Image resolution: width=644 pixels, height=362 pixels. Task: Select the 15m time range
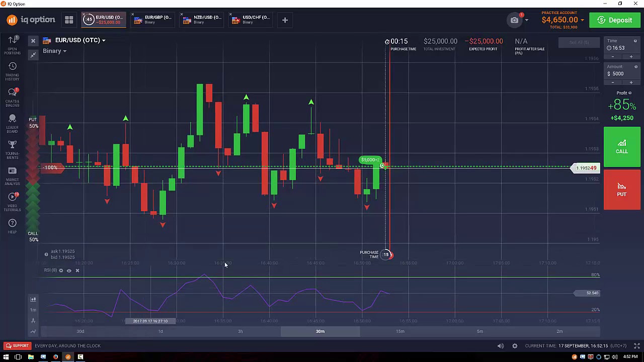click(x=400, y=331)
